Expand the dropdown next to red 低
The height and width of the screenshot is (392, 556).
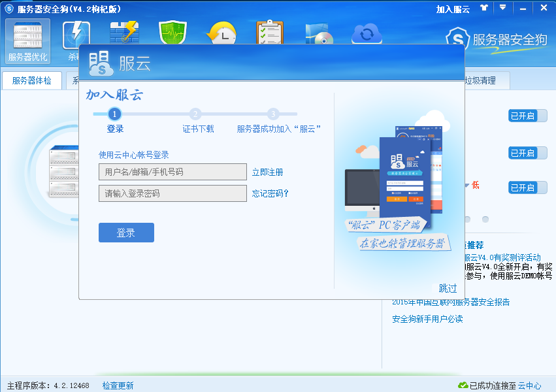[x=467, y=185]
